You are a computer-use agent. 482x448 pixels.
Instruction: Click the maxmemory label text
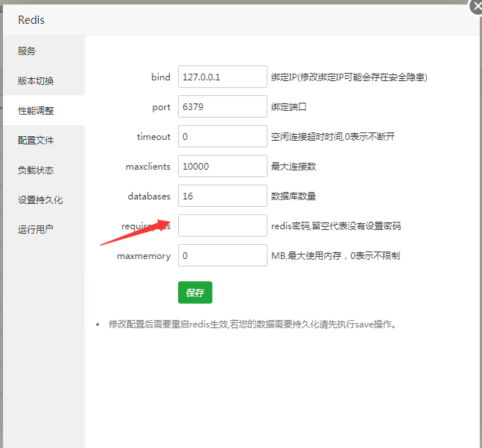click(x=144, y=256)
